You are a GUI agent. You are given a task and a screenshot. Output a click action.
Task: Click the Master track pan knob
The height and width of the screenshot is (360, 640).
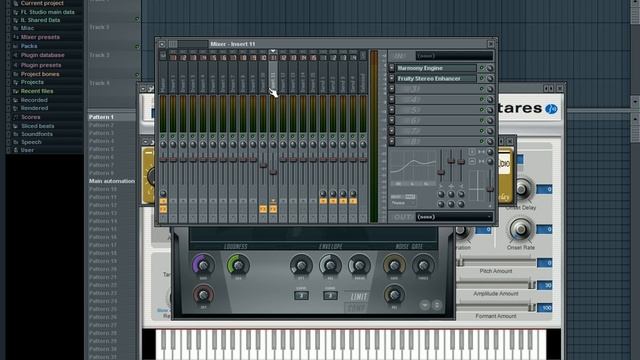pyautogui.click(x=163, y=144)
